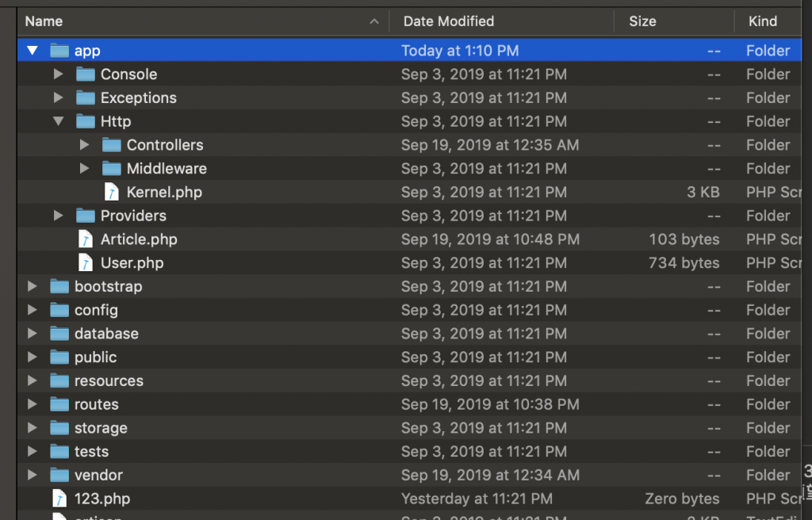The width and height of the screenshot is (812, 520).
Task: Click the database folder icon
Action: click(x=59, y=334)
